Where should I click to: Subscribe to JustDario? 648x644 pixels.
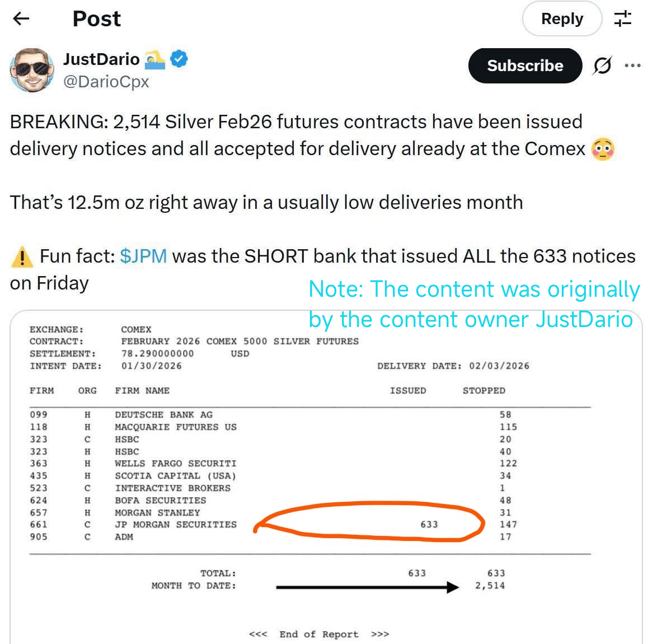click(x=525, y=66)
